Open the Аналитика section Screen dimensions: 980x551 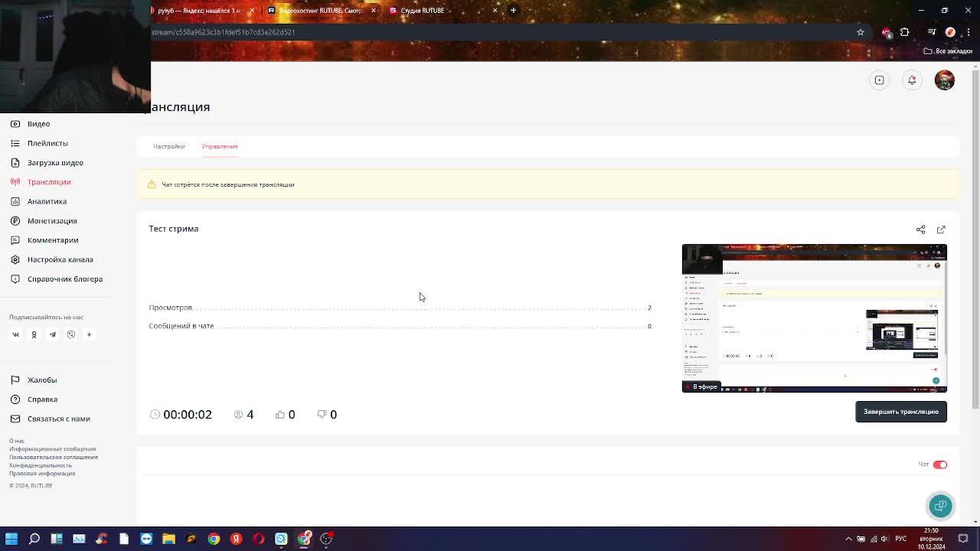(38, 201)
